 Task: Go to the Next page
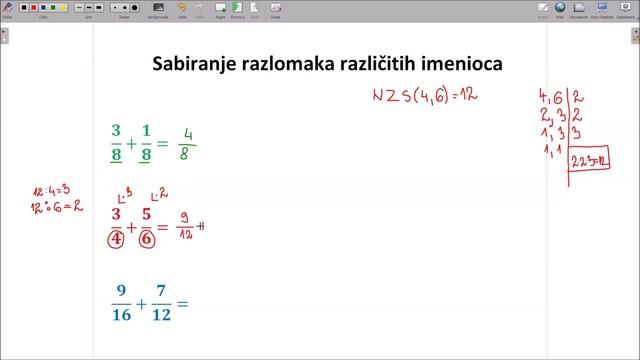pos(255,10)
